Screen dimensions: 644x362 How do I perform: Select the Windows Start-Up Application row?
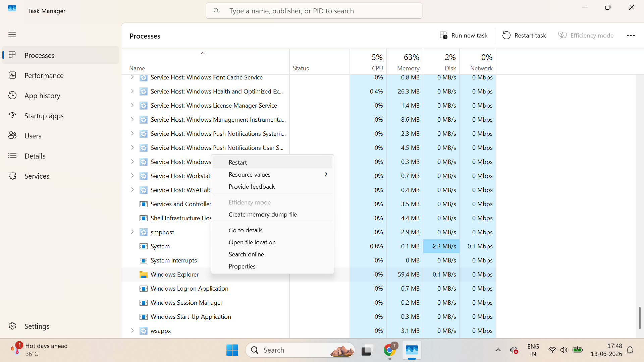point(309,316)
